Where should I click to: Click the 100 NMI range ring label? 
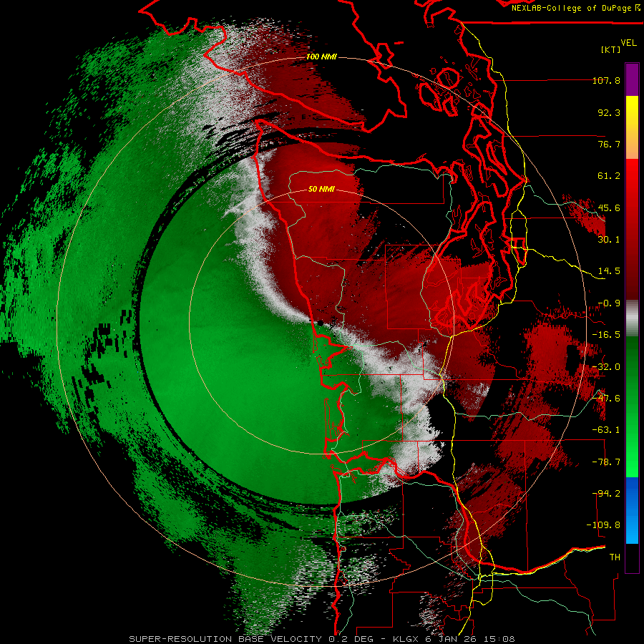[x=321, y=57]
